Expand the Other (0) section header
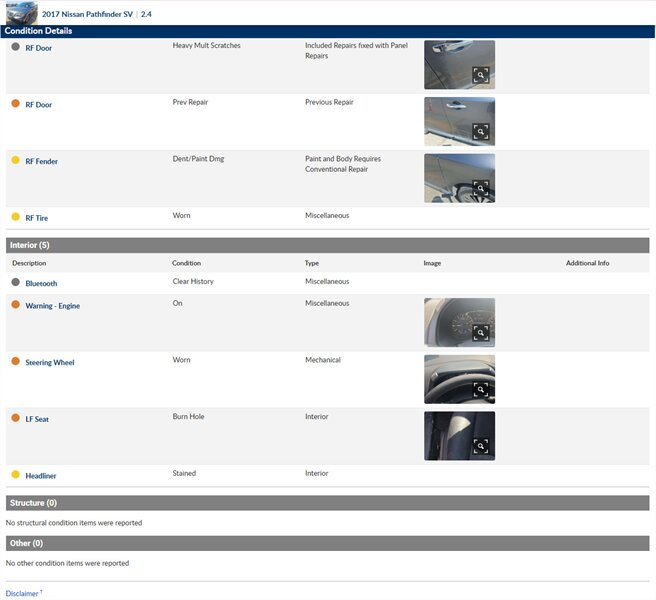 click(x=327, y=543)
